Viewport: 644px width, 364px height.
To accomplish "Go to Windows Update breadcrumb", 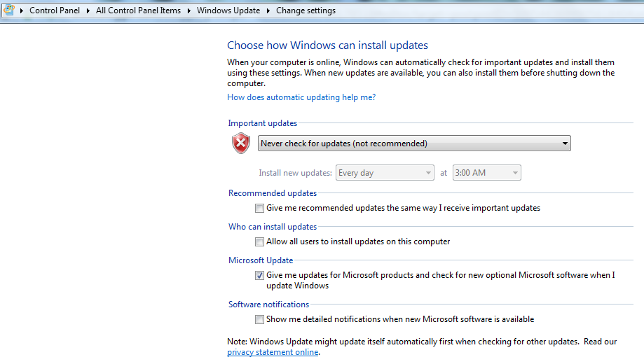I will click(228, 10).
